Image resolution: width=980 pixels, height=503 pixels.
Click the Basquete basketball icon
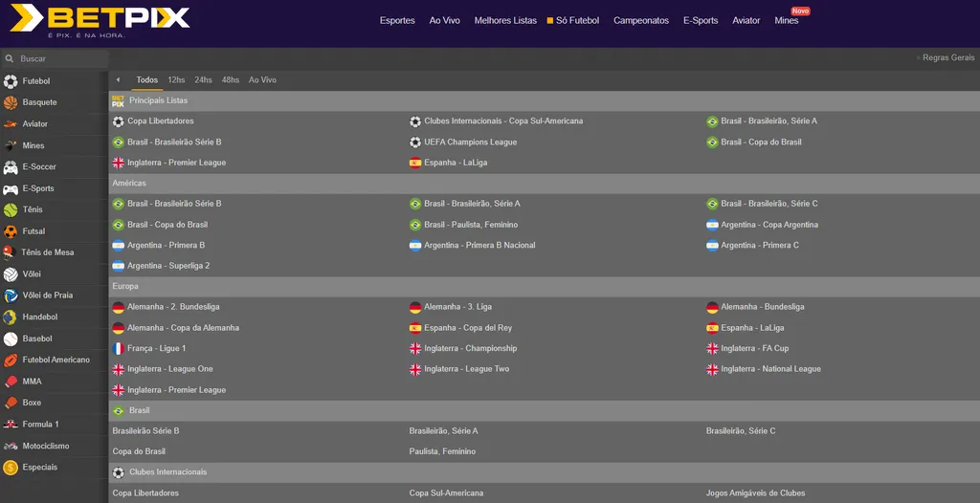pos(11,102)
